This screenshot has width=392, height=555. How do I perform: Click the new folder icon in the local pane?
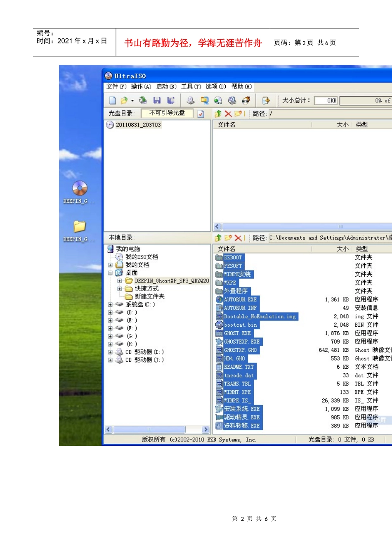click(x=229, y=238)
